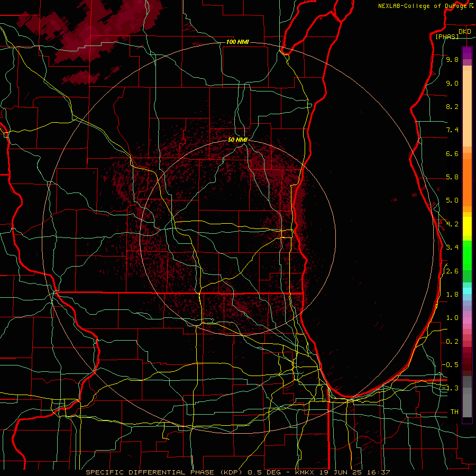The width and height of the screenshot is (476, 476).
Task: Pick the yellow band of the color scale
Action: [x=467, y=226]
